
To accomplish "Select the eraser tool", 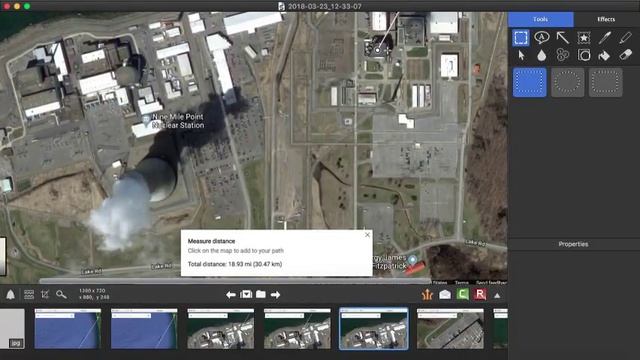I will point(625,55).
